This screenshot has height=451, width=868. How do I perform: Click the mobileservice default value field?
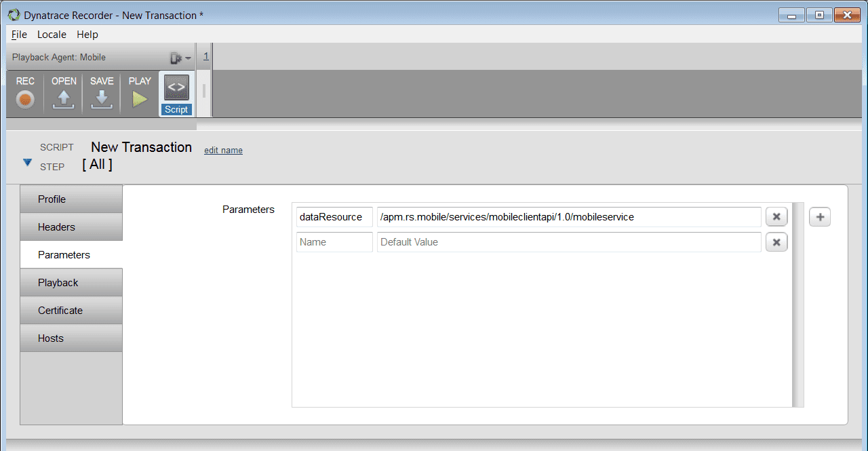click(x=569, y=217)
